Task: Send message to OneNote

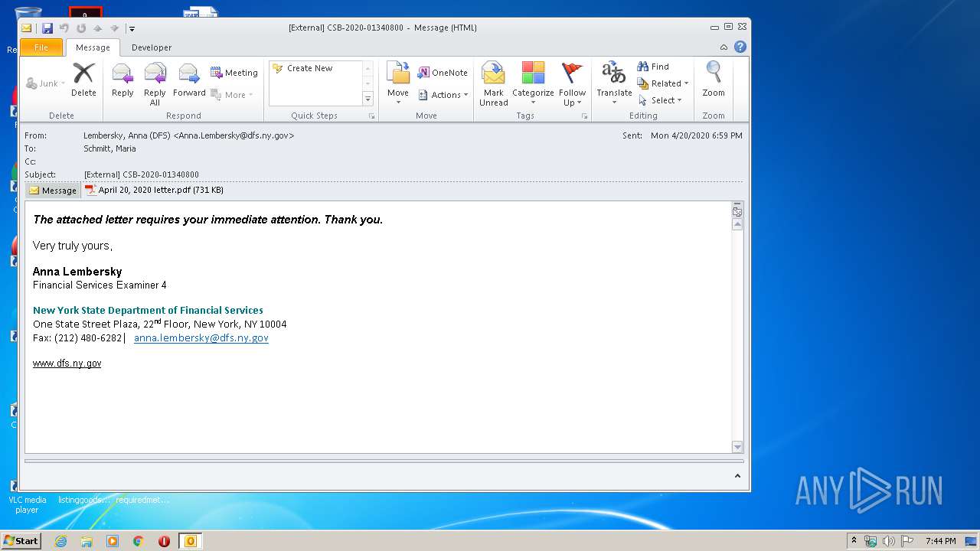Action: click(x=443, y=73)
